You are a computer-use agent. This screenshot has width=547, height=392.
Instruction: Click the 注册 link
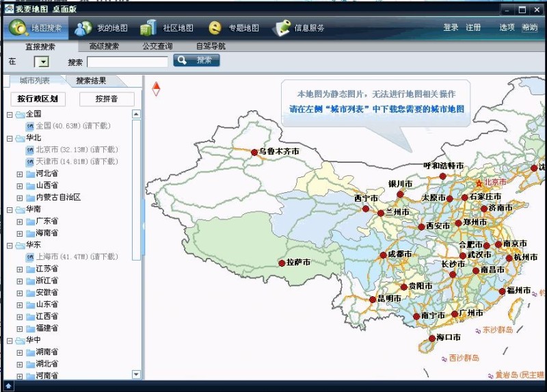(473, 27)
